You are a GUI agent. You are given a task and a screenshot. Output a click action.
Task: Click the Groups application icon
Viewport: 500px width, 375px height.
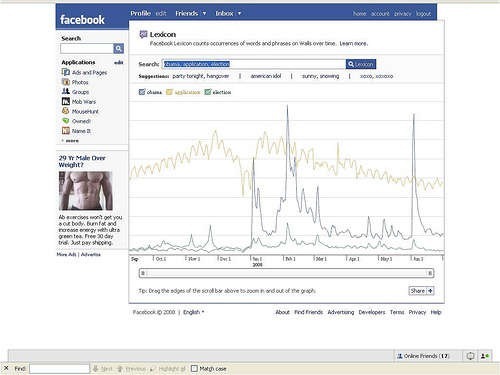[66, 91]
